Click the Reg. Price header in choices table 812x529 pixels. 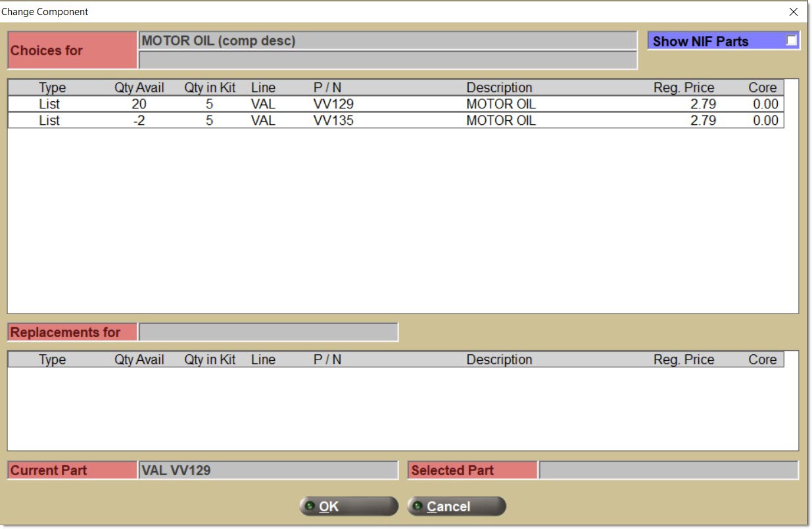click(684, 87)
